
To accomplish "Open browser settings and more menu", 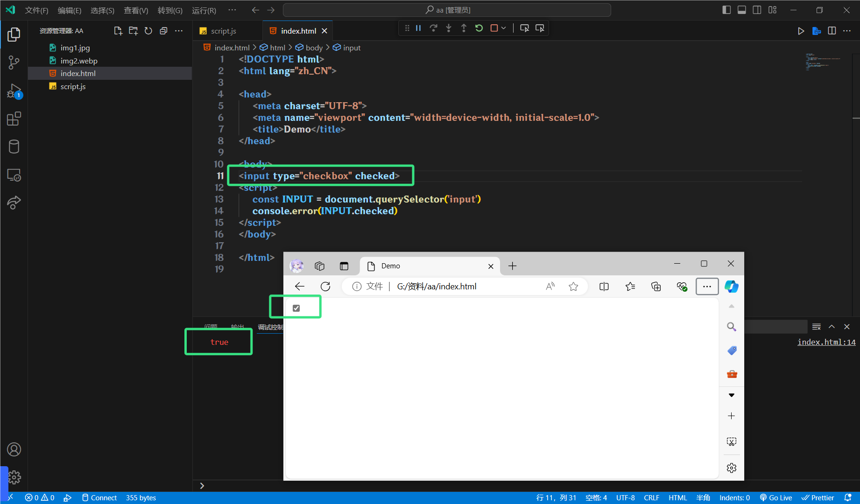I will coord(707,287).
